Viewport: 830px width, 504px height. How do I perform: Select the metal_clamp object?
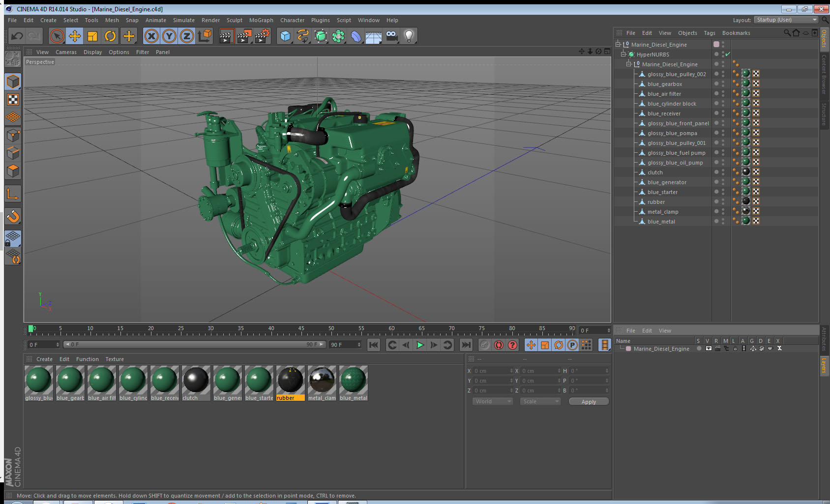coord(662,212)
